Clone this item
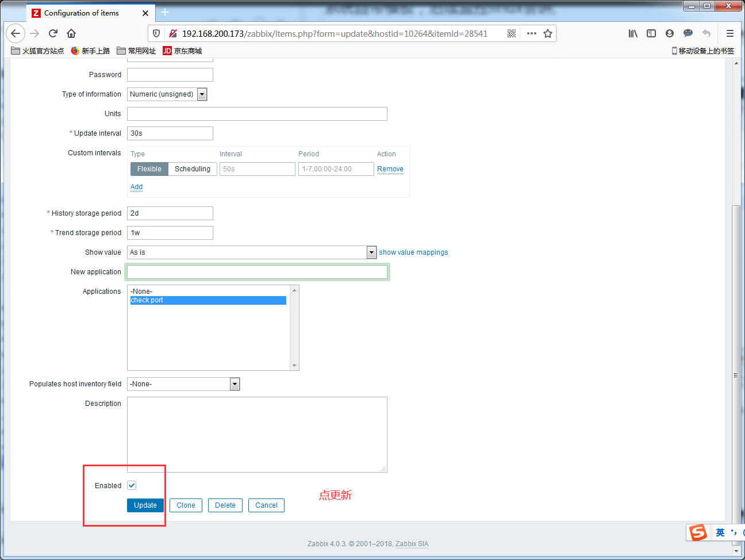Viewport: 745px width, 560px height. [186, 505]
